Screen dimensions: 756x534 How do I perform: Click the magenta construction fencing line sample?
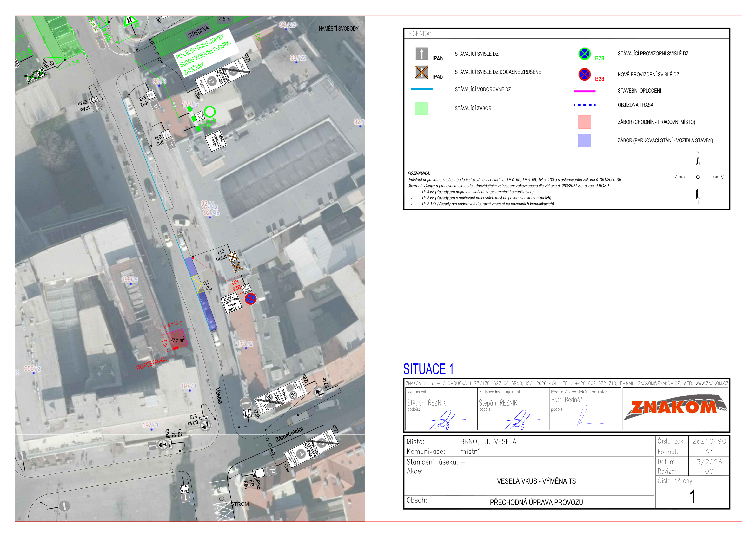pos(584,91)
